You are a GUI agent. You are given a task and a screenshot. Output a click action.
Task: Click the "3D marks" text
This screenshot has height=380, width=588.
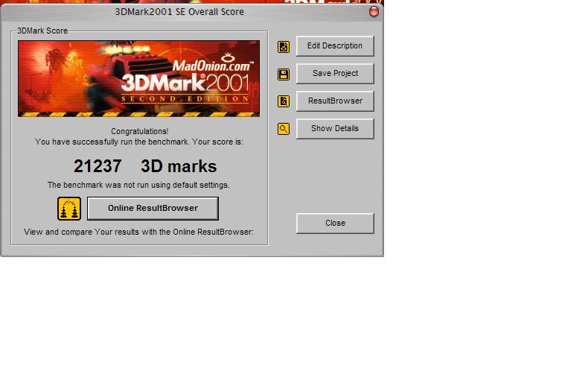(x=179, y=166)
